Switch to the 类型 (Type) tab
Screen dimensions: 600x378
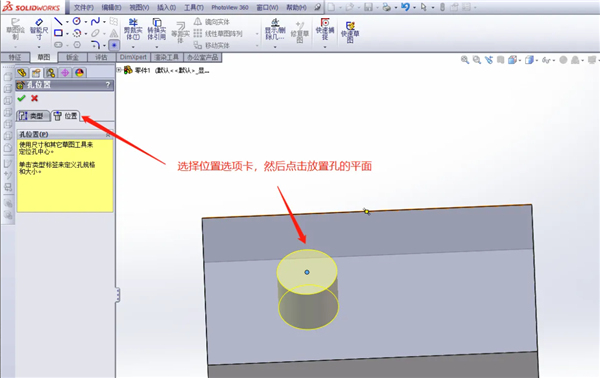(33, 116)
